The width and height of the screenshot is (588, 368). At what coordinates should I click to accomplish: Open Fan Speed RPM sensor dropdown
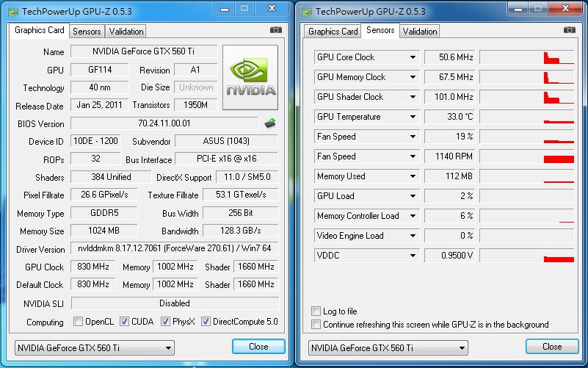click(x=413, y=156)
